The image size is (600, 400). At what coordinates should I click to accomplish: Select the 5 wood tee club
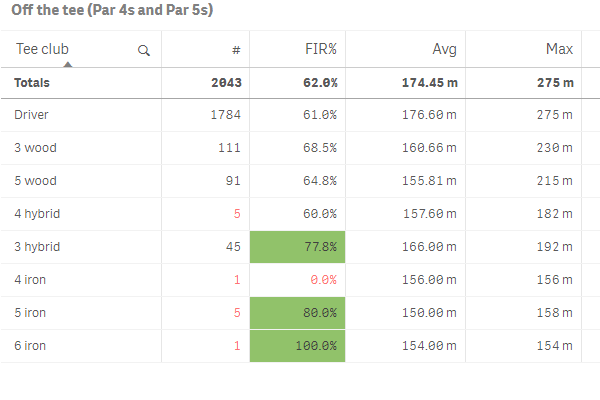(x=35, y=181)
